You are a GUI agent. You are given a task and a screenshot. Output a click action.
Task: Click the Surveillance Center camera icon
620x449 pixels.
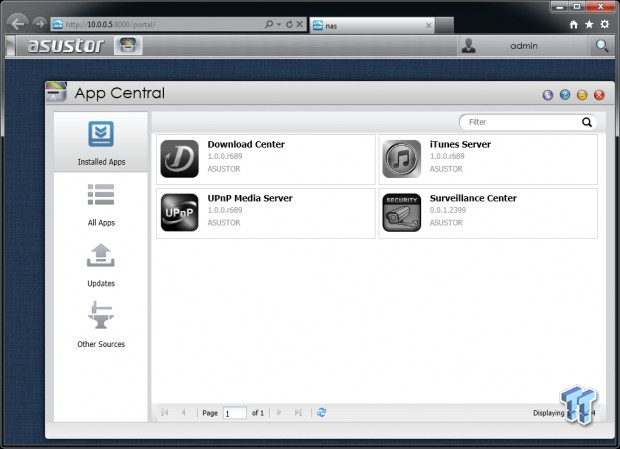click(x=402, y=213)
